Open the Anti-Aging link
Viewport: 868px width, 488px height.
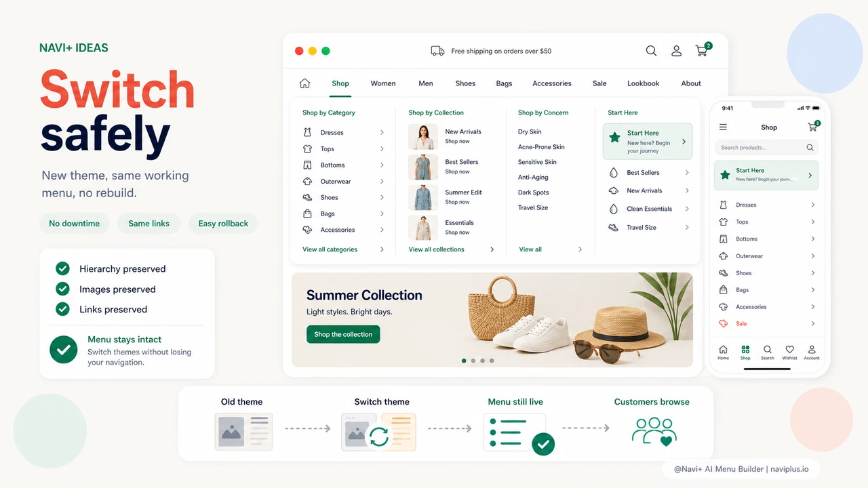coord(533,177)
